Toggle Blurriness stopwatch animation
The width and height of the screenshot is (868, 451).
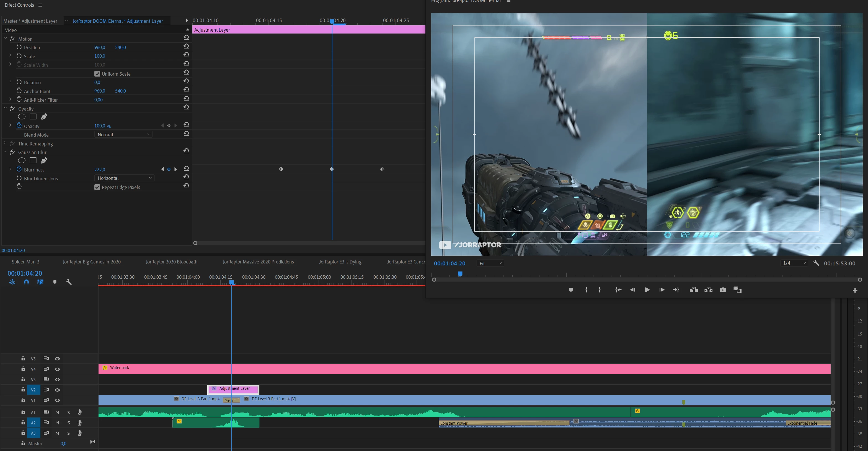[19, 169]
